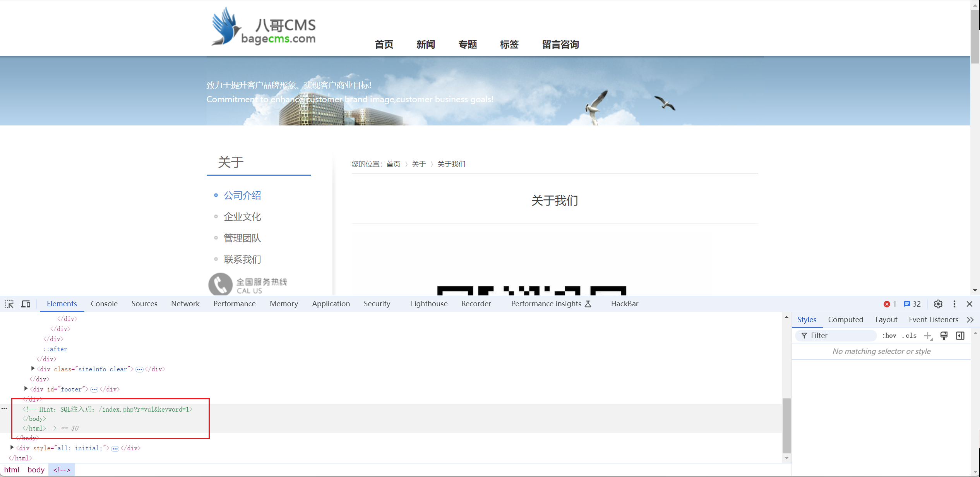This screenshot has height=477, width=980.
Task: Expand the siteInfo clear div node
Action: pyautogui.click(x=33, y=369)
